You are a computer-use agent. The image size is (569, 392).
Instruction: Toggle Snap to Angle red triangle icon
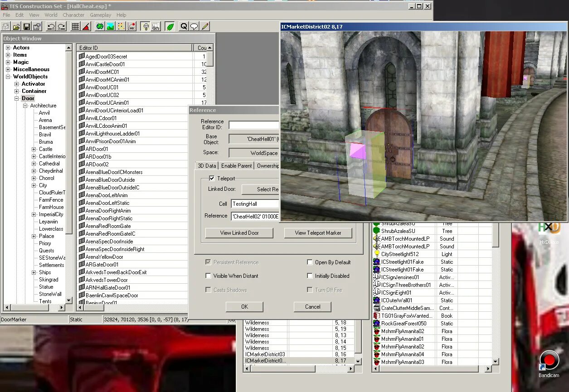pyautogui.click(x=86, y=27)
